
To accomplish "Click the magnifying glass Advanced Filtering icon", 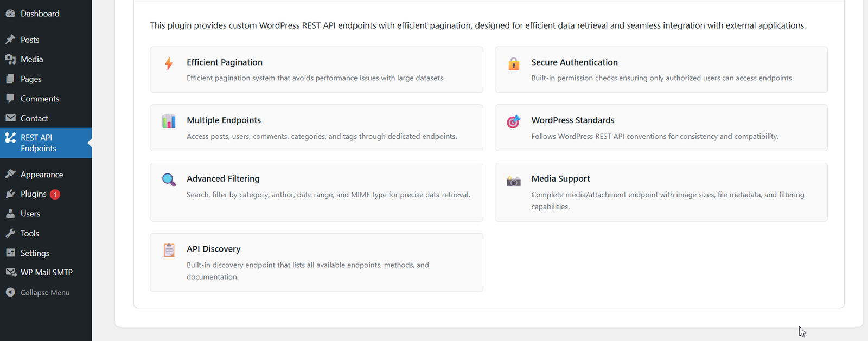I will [x=169, y=180].
